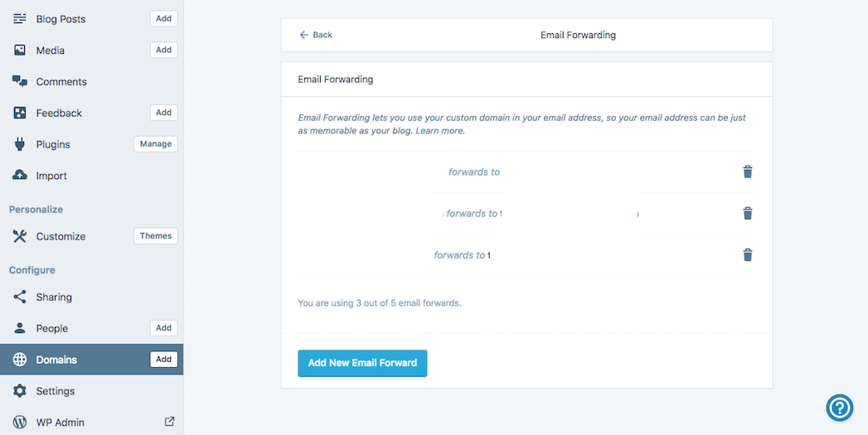The image size is (868, 435).
Task: Follow the Learn more link
Action: (x=439, y=131)
